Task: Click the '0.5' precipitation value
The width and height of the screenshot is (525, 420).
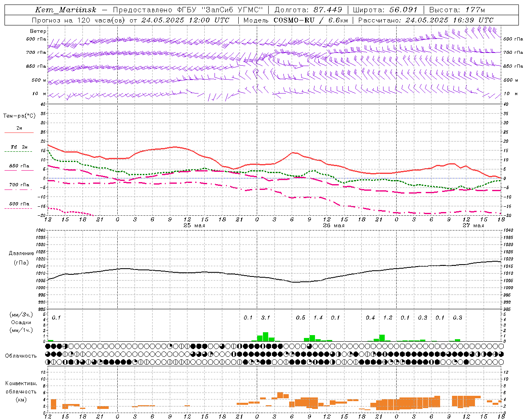Action: (x=301, y=317)
